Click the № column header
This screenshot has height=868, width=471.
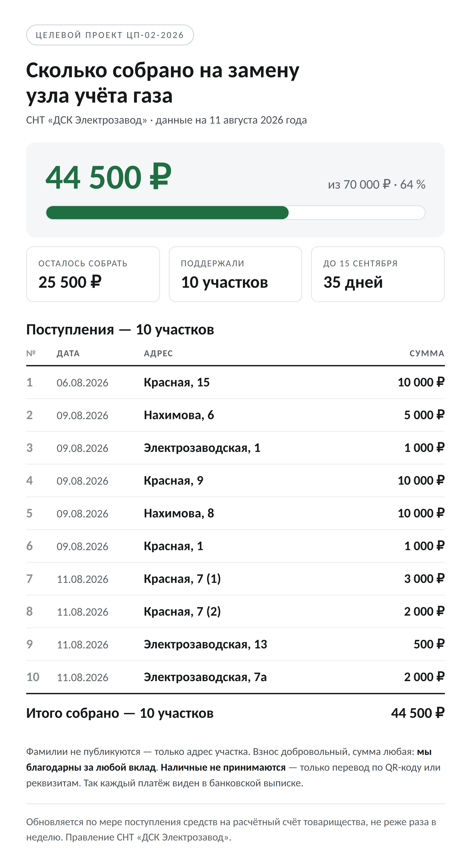pyautogui.click(x=31, y=353)
